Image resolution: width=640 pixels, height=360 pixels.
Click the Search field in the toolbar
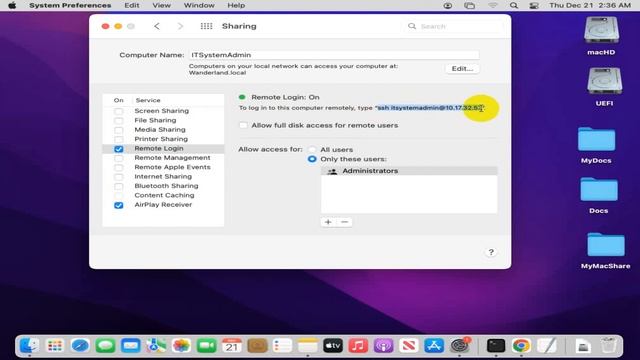tap(454, 26)
